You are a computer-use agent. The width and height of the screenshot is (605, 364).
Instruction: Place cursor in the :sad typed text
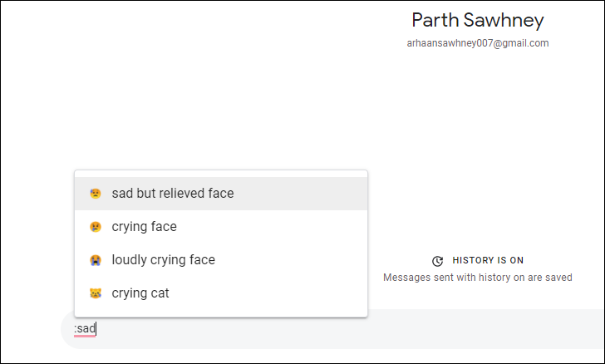[85, 329]
